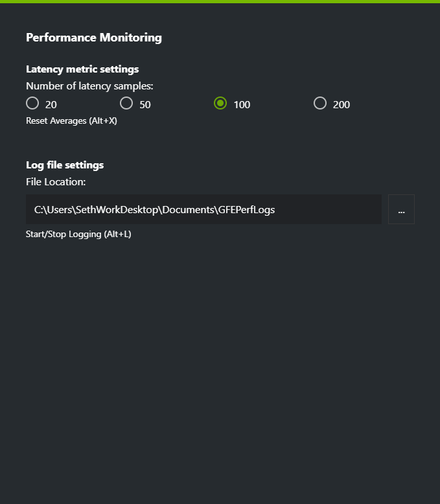Click the Latency metric settings heading
Image resolution: width=440 pixels, height=504 pixels.
pyautogui.click(x=82, y=69)
